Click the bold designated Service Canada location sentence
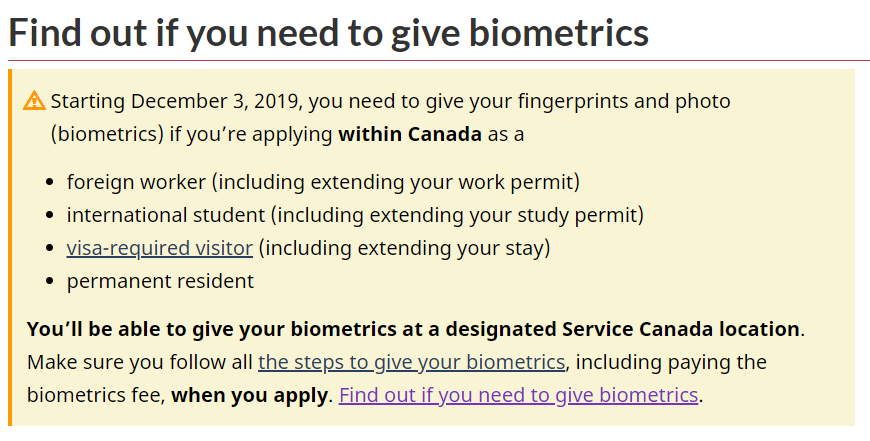The width and height of the screenshot is (870, 441). coord(413,329)
